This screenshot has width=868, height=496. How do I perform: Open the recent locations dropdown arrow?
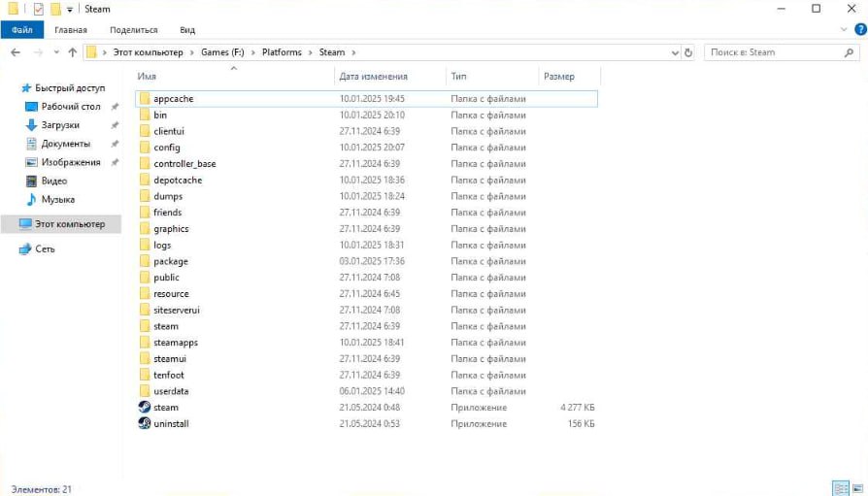click(56, 52)
